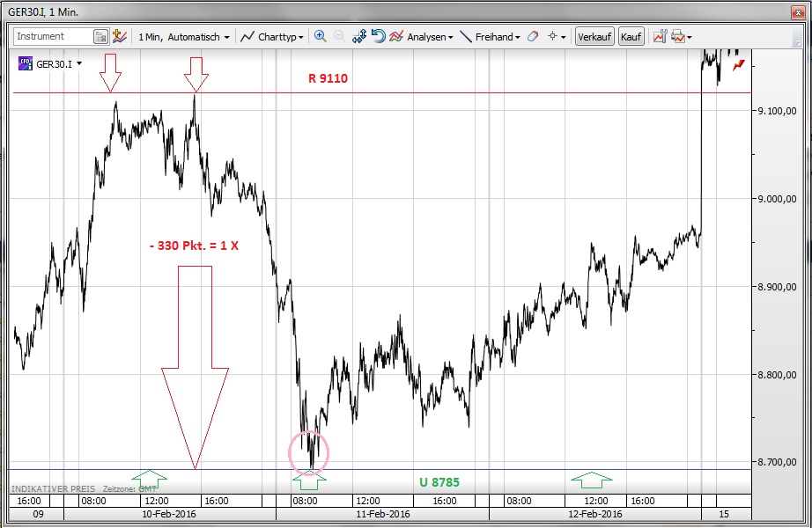
Task: Select the eraser tool icon
Action: click(x=531, y=37)
